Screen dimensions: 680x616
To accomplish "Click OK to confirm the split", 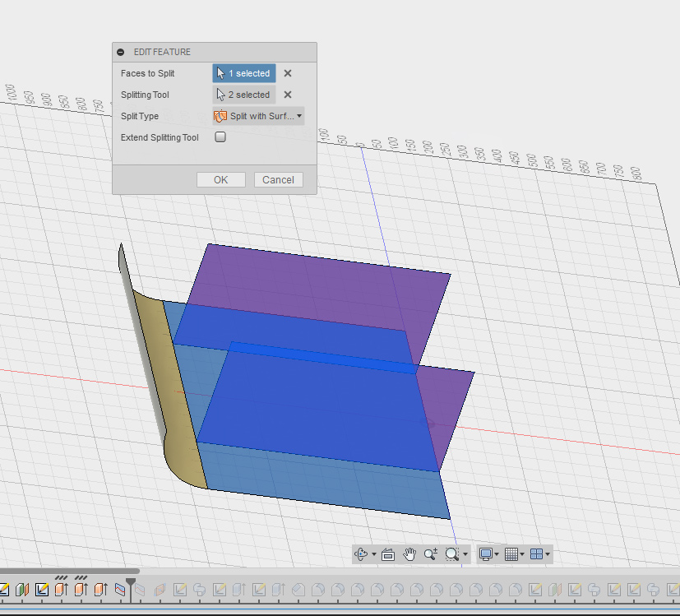I will point(220,180).
